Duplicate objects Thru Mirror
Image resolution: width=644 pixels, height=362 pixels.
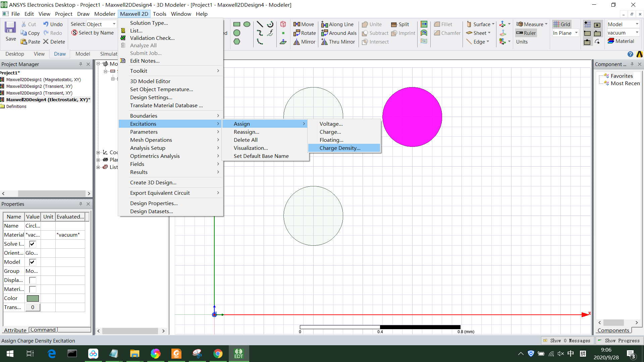tap(338, 42)
